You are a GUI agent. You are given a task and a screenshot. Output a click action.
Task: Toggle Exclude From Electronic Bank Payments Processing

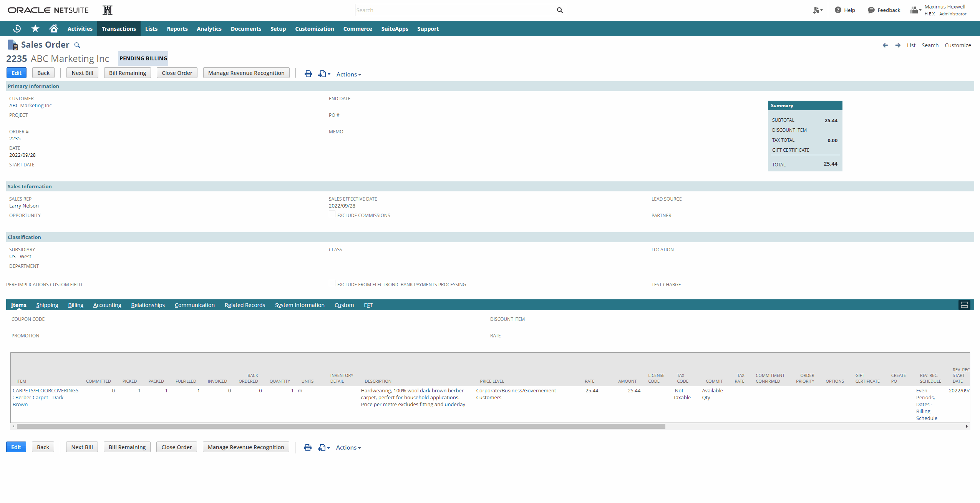[332, 283]
